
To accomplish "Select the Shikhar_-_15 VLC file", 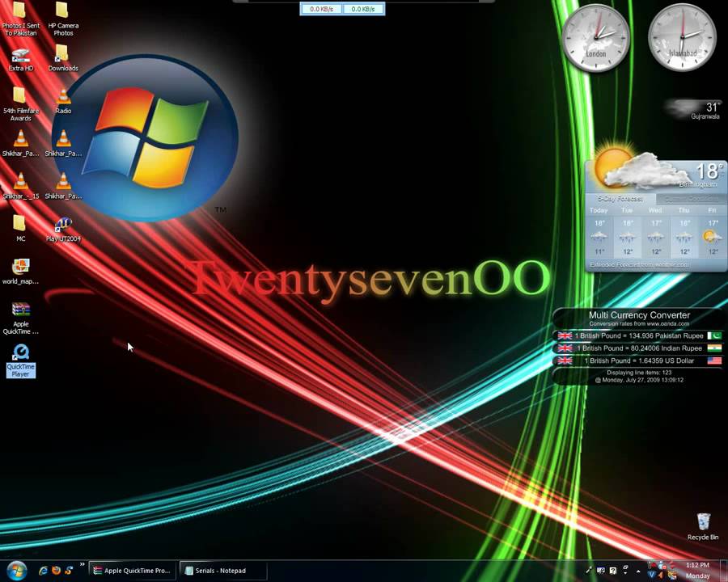I will [x=20, y=186].
